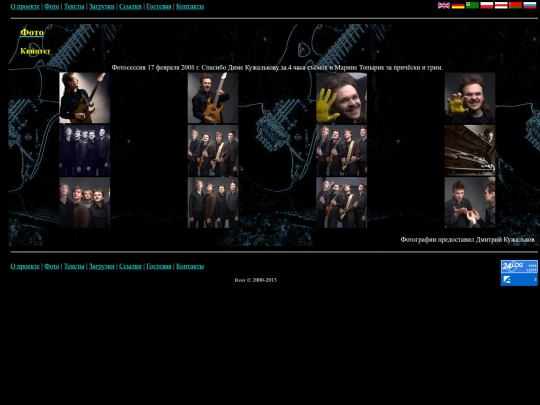540x405 pixels.
Task: Click the caption "Фотосессия 17 февраля 2008 г."
Action: pyautogui.click(x=156, y=68)
